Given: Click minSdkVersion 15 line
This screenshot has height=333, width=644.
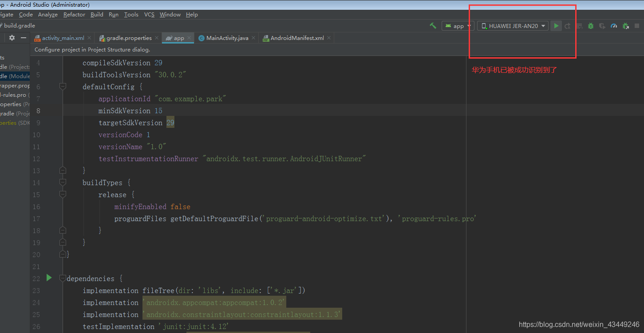Looking at the screenshot, I should pos(130,111).
